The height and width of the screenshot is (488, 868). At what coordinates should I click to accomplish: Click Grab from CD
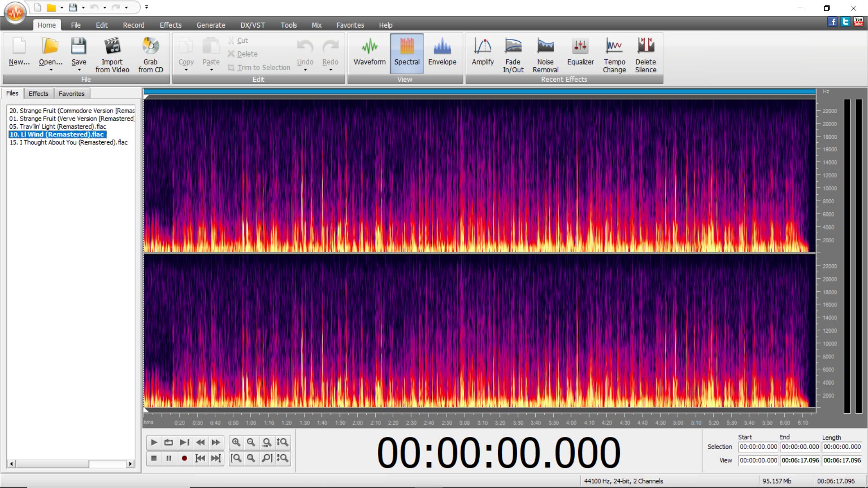pos(151,54)
